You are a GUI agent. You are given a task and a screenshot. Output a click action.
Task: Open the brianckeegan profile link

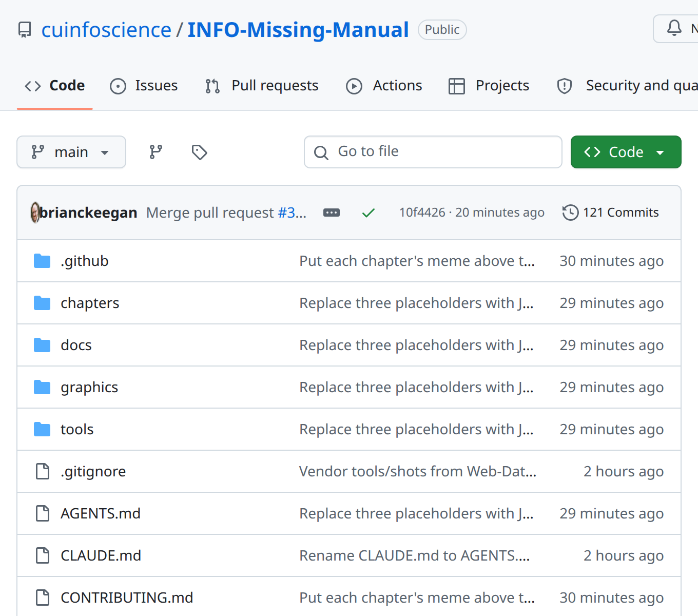point(88,213)
